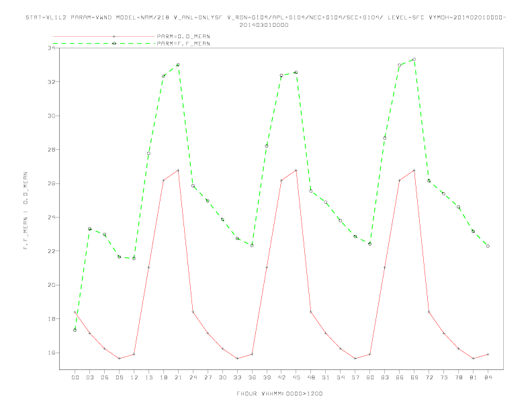Viewport: 532px width, 411px height.
Task: Click the green circle marker at hour 00
Action: (x=75, y=330)
